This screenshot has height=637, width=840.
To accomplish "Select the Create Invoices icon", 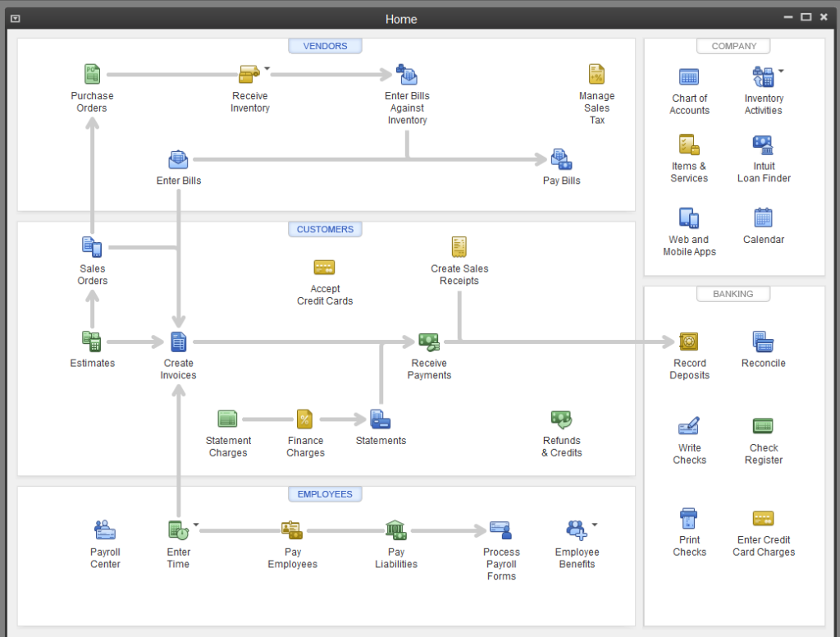I will tap(178, 342).
